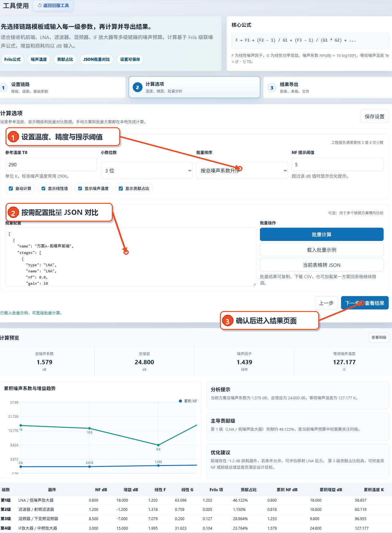Click the 已载入批量示例 status message
392x533 pixels.
(32, 313)
